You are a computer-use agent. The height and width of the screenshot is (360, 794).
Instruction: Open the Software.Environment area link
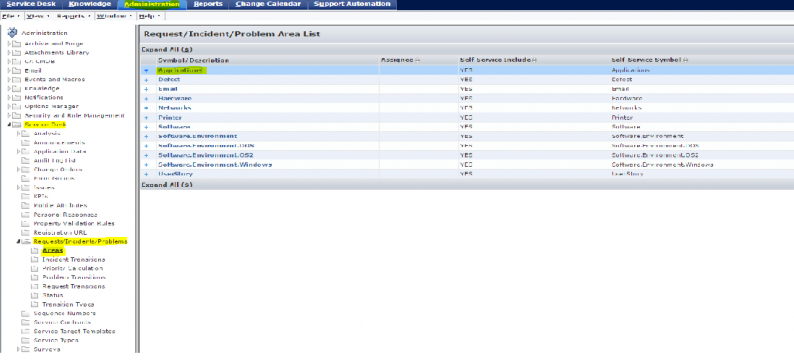pyautogui.click(x=197, y=136)
